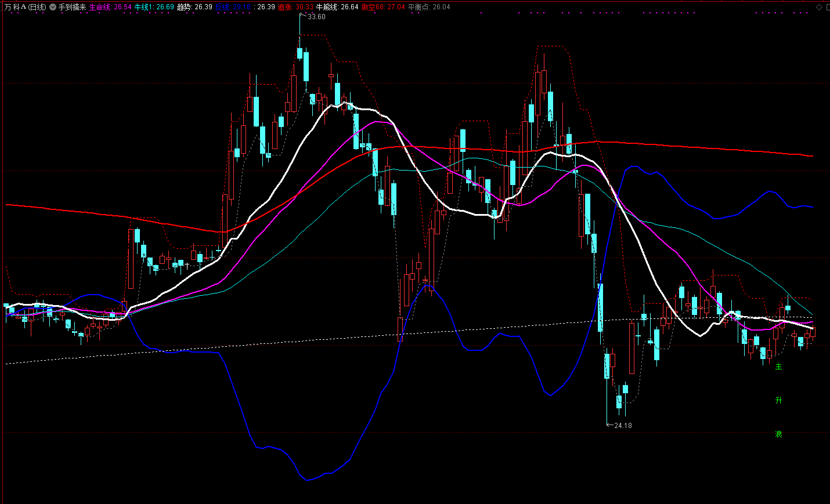Click the blue 反线 29.16 legend value
830x504 pixels.
tap(233, 7)
